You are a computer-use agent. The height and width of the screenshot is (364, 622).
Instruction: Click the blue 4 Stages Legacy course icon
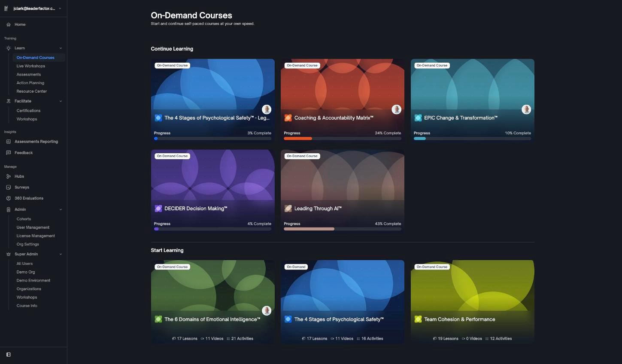158,118
